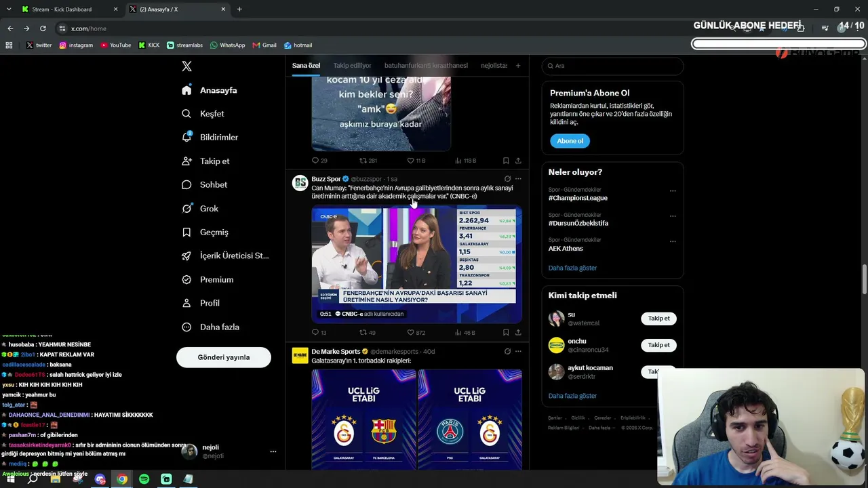Viewport: 868px width, 488px height.
Task: Switch to Takip ediliyor tab
Action: 352,66
